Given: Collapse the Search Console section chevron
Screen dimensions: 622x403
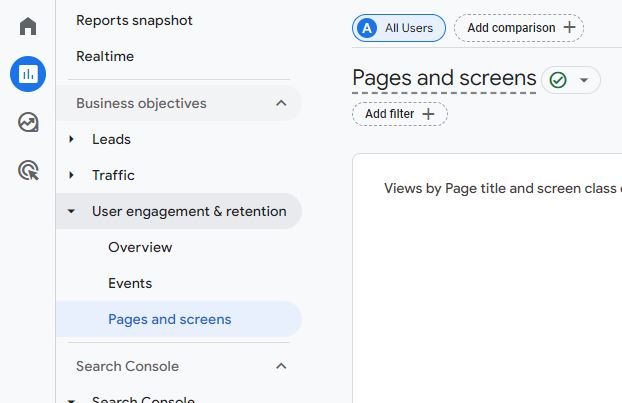Looking at the screenshot, I should [281, 366].
